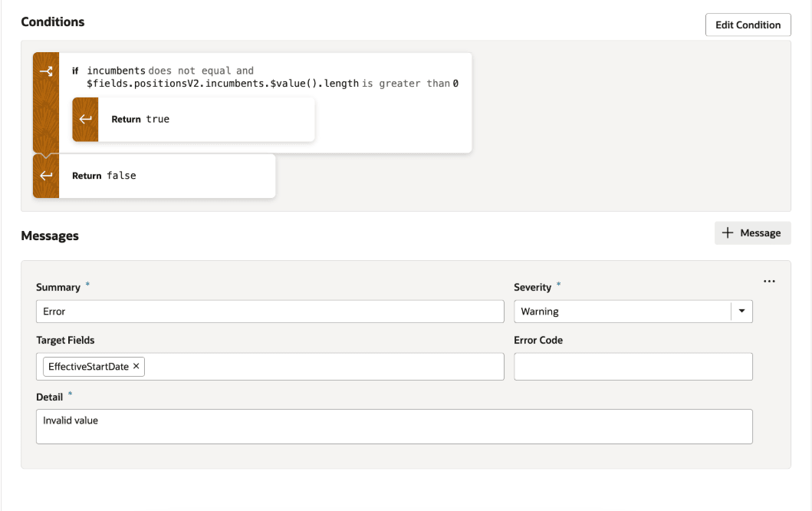Click the Return false arrow icon

pos(46,176)
